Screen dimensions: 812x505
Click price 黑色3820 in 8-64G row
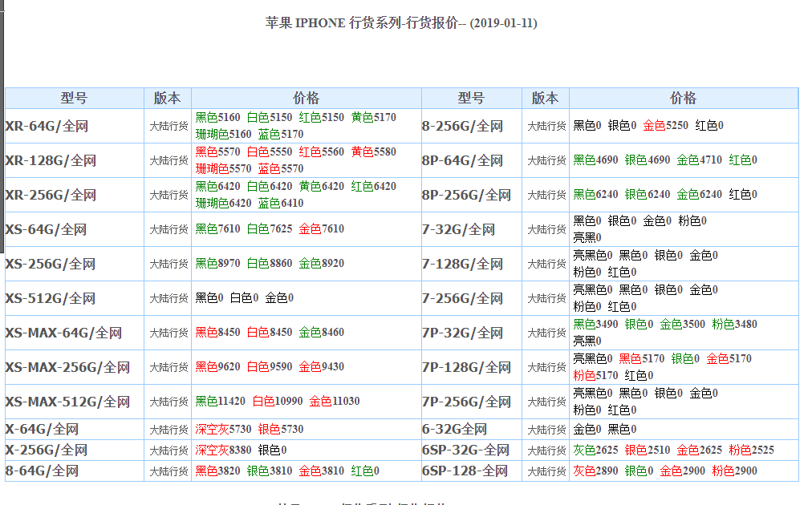coord(217,471)
